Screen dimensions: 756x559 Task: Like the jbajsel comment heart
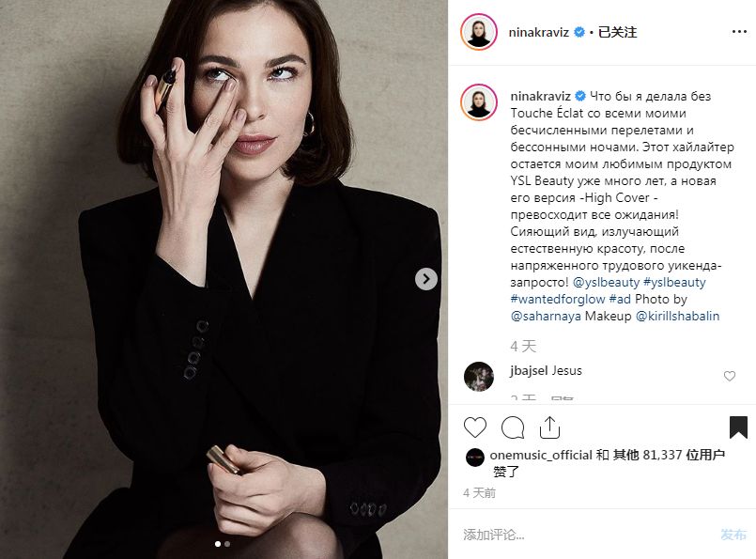(730, 376)
